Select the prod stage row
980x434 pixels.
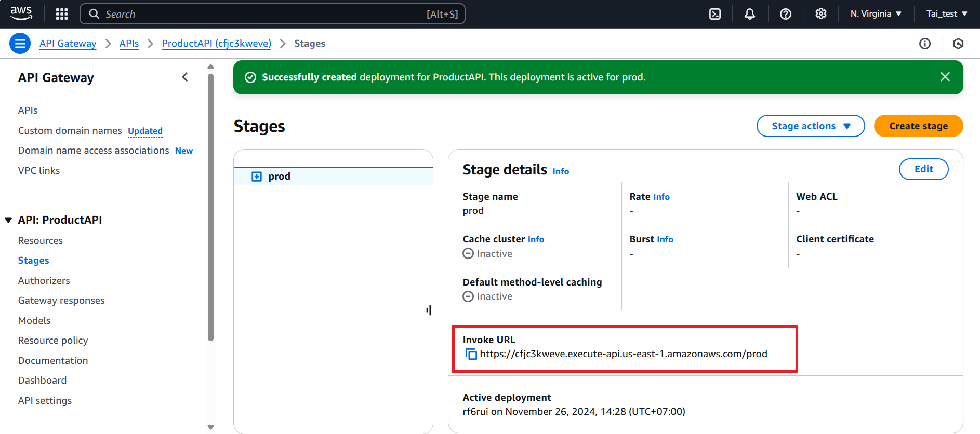coord(333,177)
